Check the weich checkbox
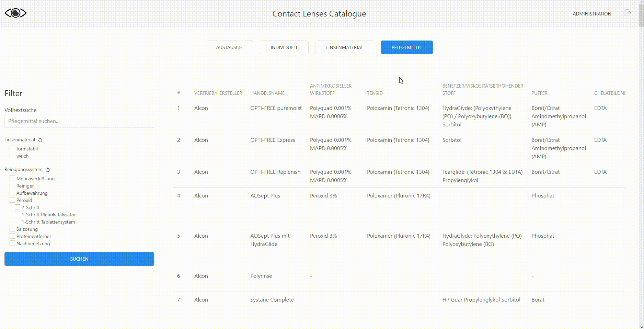 tap(12, 156)
